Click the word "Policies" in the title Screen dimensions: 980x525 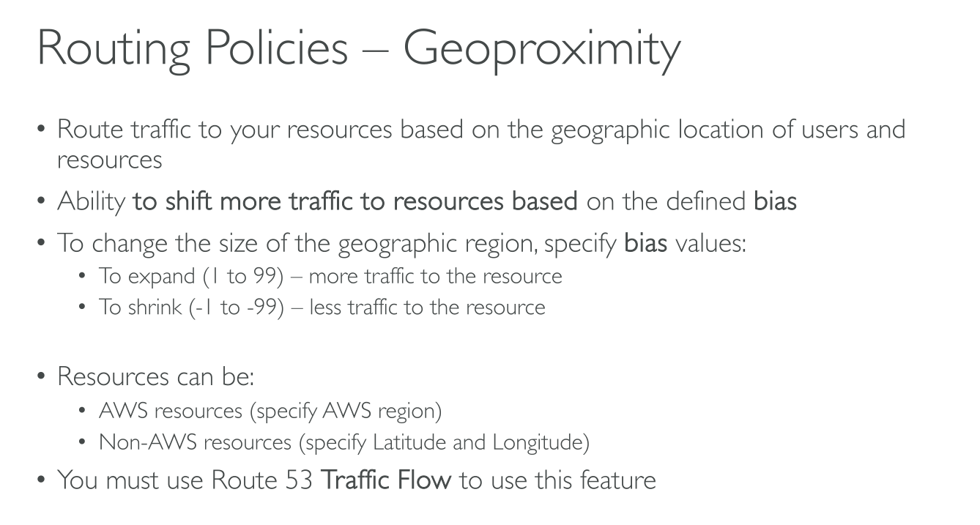276,48
